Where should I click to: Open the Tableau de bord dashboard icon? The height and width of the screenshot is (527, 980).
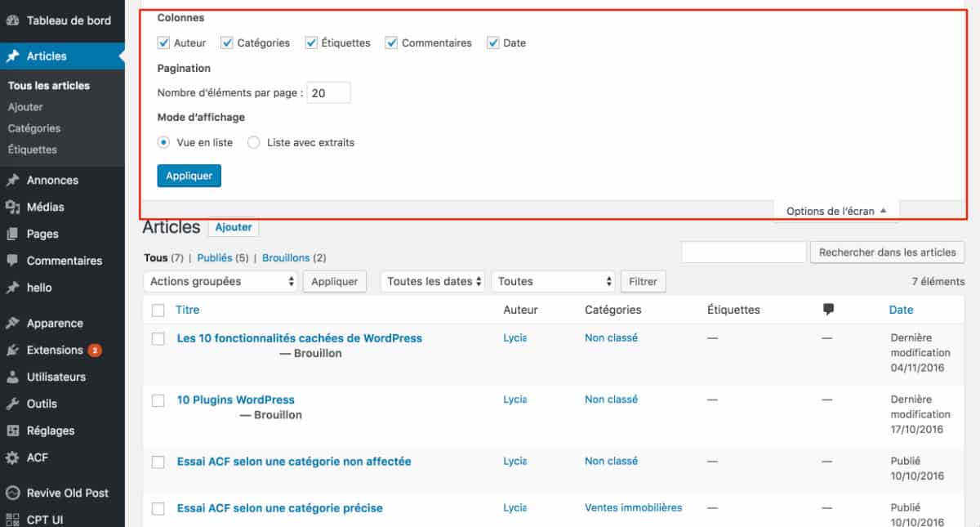15,21
